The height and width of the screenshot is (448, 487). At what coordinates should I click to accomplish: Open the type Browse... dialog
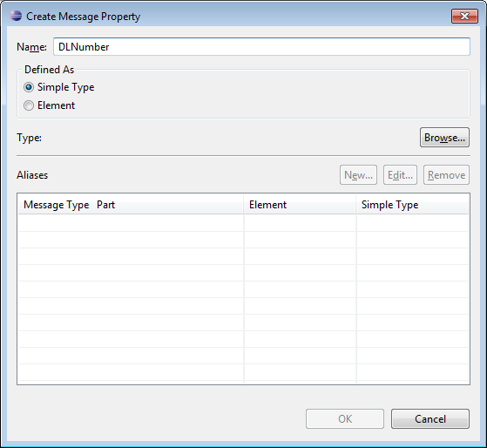click(444, 138)
